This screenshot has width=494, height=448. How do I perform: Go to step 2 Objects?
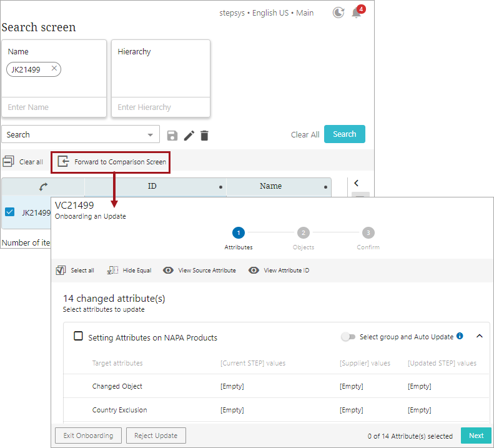click(x=304, y=233)
